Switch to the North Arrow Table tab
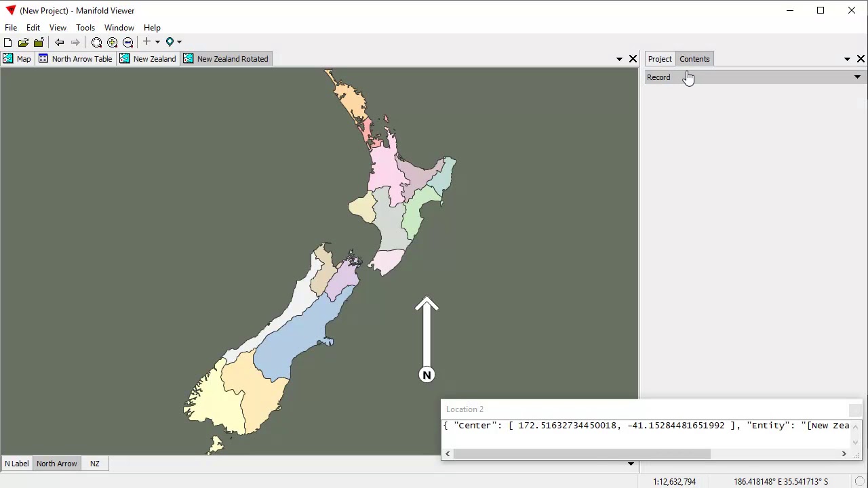This screenshot has height=488, width=868. click(75, 59)
